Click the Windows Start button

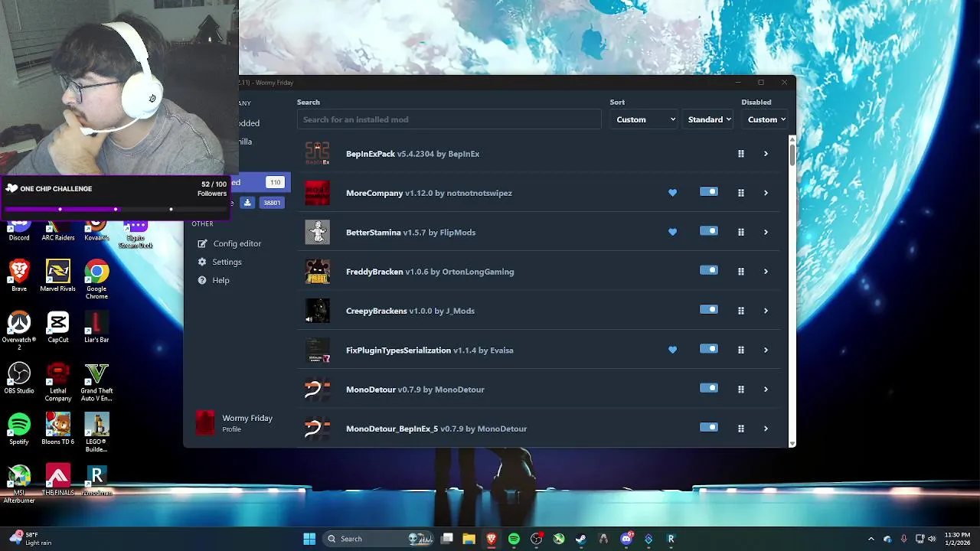pyautogui.click(x=309, y=539)
